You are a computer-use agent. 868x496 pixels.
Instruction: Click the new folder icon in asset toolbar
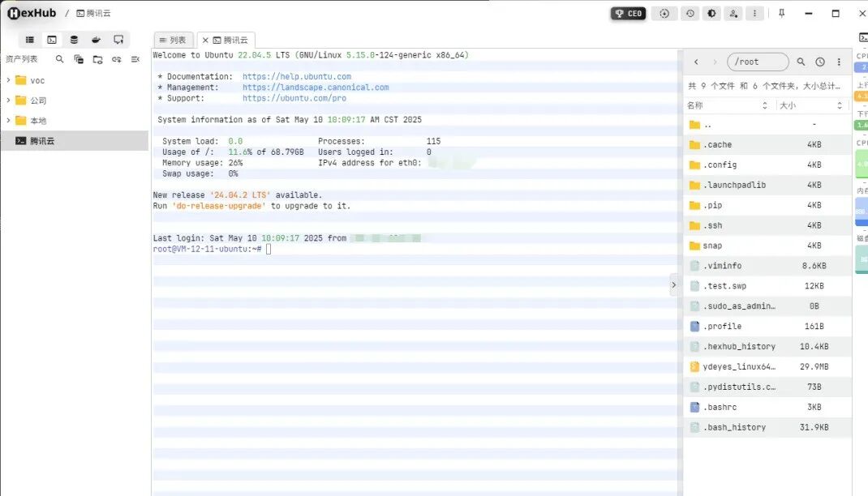(97, 59)
